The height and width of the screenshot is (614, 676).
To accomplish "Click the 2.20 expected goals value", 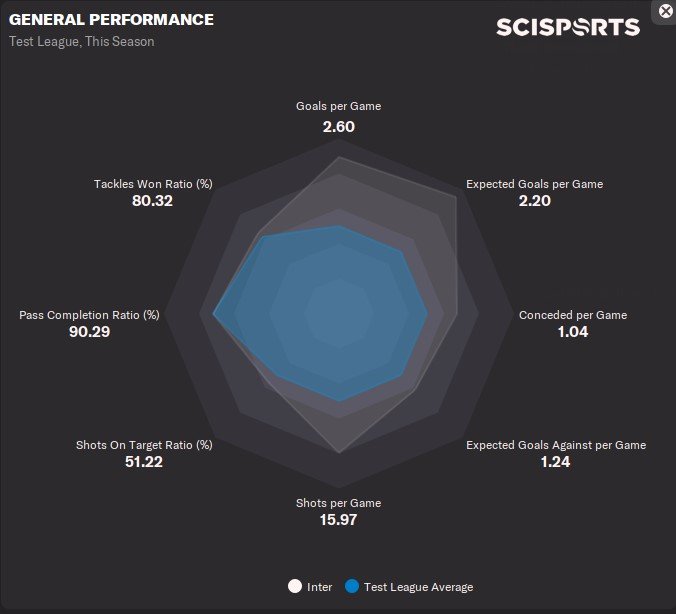I will [x=534, y=201].
